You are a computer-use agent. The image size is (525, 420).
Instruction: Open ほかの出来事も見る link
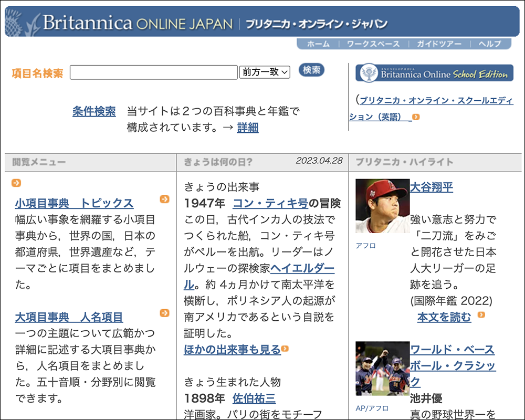233,350
